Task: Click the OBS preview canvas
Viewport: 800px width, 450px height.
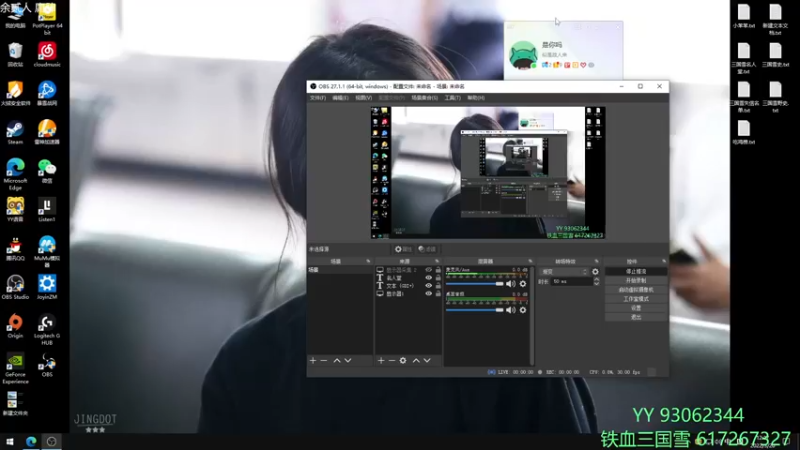Action: (488, 172)
